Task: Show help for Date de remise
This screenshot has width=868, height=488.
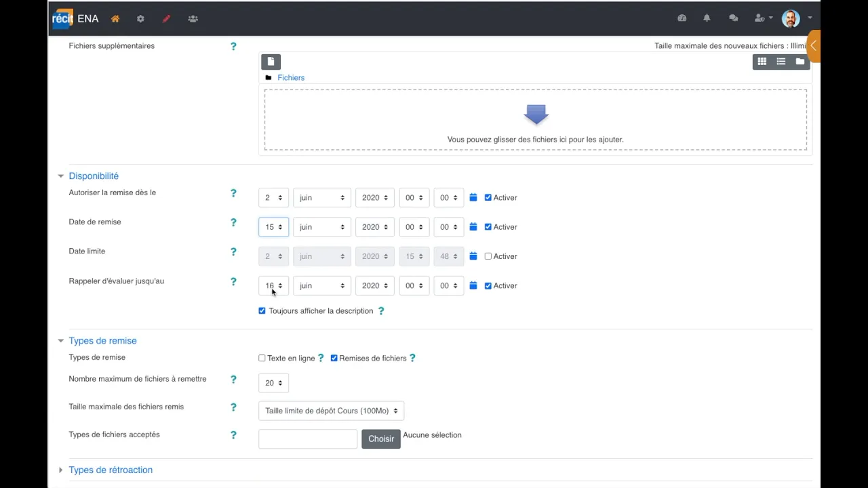Action: 233,222
